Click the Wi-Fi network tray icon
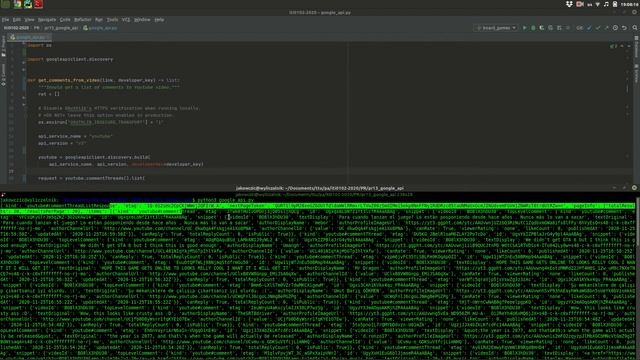 point(598,4)
